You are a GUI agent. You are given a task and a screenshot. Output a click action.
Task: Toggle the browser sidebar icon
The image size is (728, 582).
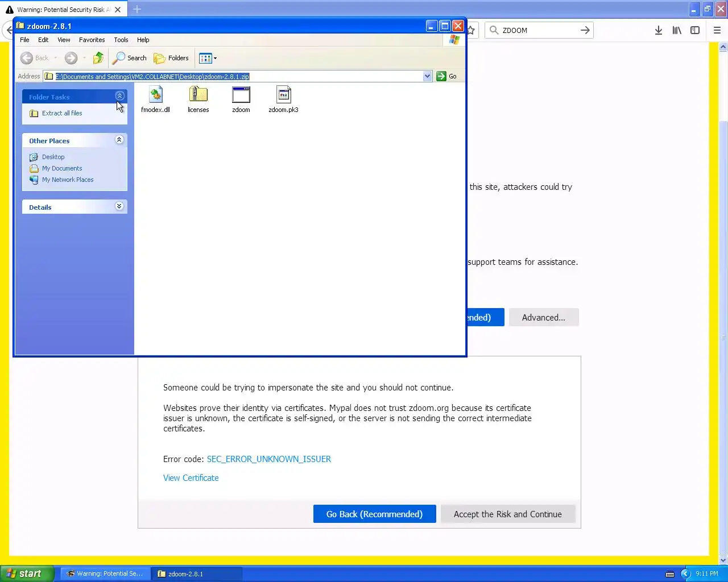(x=695, y=30)
